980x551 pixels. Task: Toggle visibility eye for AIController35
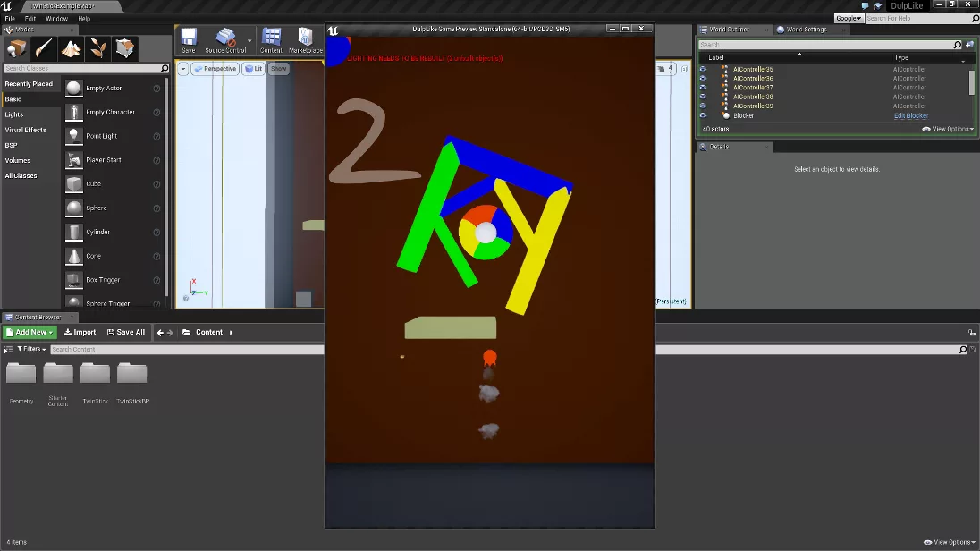click(703, 70)
